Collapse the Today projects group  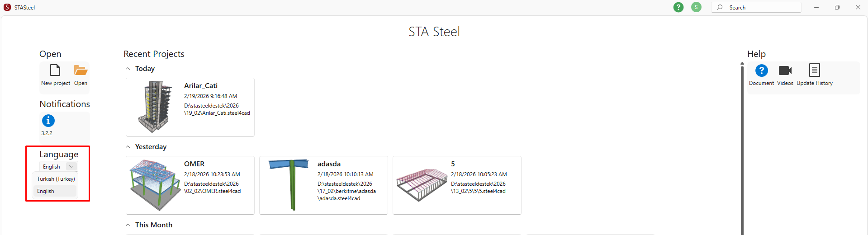[128, 69]
